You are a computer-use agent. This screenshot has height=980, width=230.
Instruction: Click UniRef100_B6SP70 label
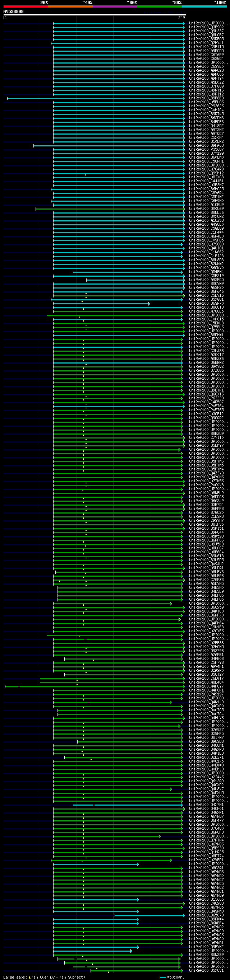[206, 304]
